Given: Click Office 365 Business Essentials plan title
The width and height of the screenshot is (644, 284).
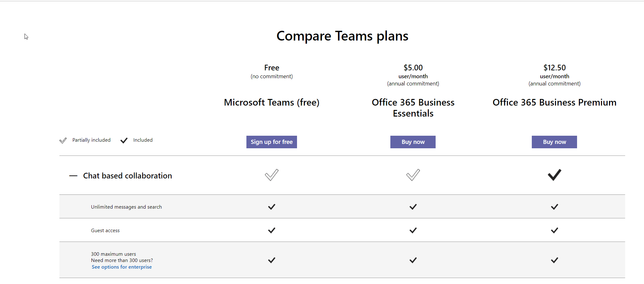Looking at the screenshot, I should (413, 108).
